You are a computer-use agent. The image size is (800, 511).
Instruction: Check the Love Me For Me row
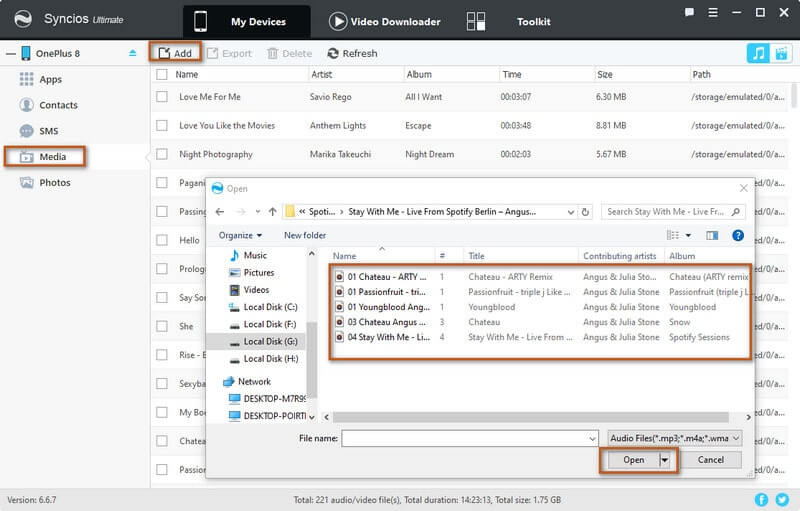click(162, 97)
